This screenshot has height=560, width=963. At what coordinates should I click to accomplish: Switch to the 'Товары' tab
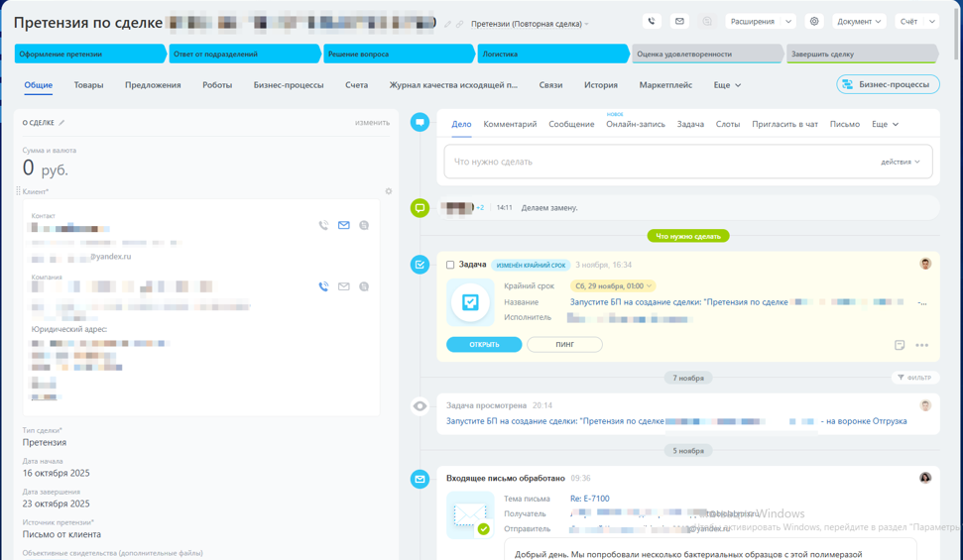pyautogui.click(x=88, y=85)
